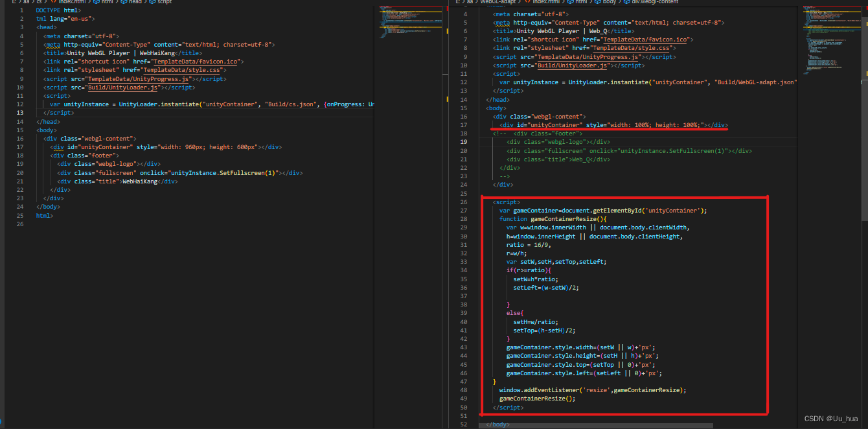This screenshot has width=868, height=429.
Task: Click the index.html breadcrumb in right editor
Action: point(546,2)
